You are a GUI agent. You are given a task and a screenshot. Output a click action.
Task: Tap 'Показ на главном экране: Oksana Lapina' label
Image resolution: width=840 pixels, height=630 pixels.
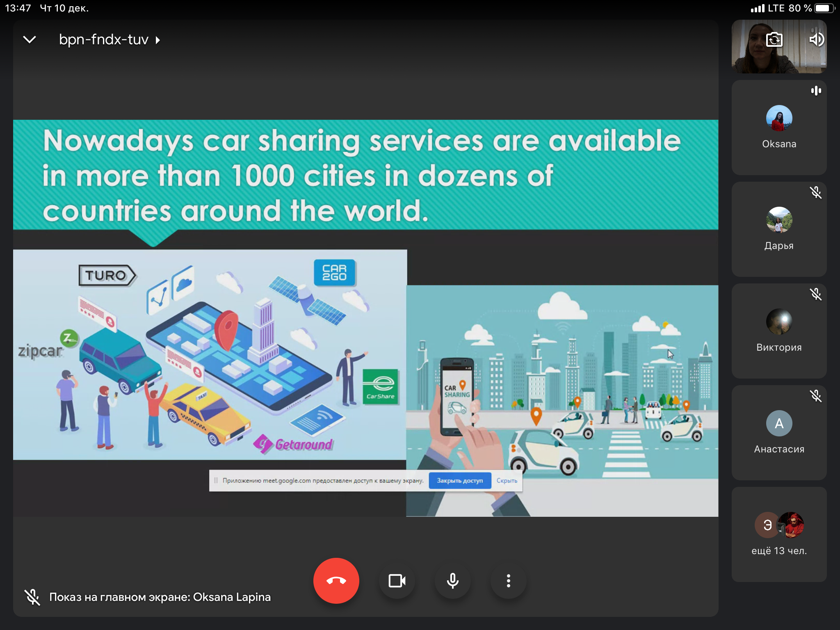[x=160, y=597]
